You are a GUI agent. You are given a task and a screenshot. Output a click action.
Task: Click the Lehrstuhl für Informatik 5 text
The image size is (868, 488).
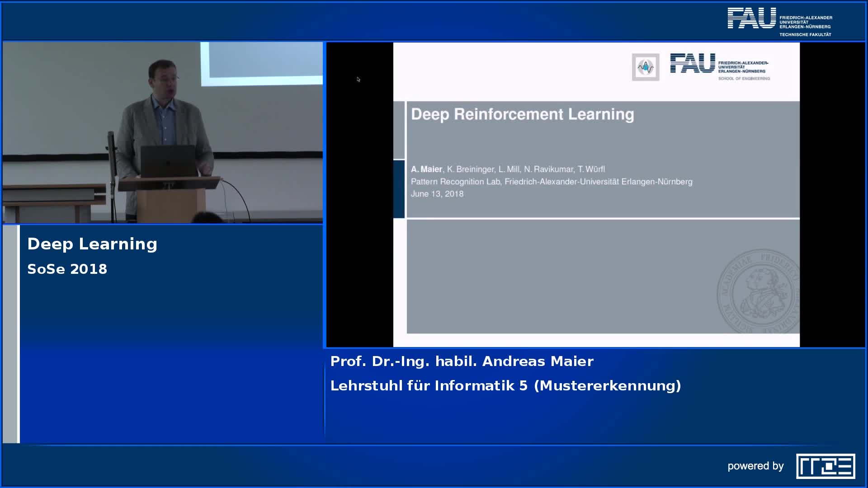click(505, 386)
